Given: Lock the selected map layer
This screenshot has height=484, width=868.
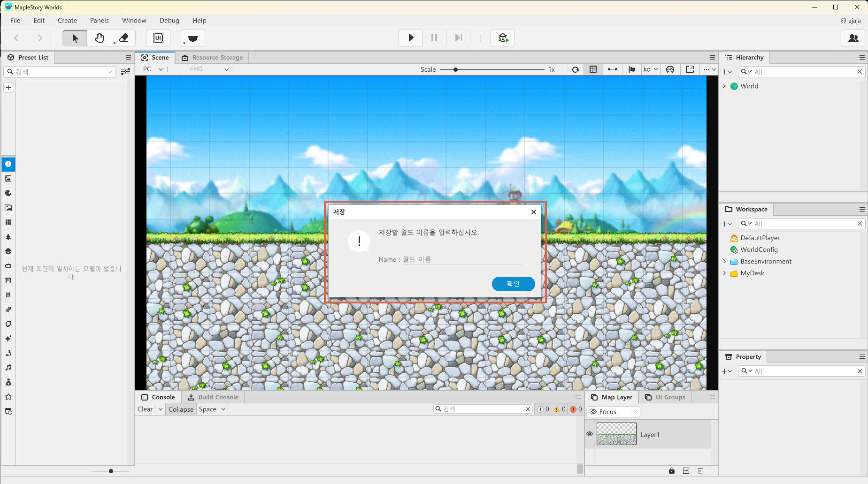Looking at the screenshot, I should click(x=672, y=471).
